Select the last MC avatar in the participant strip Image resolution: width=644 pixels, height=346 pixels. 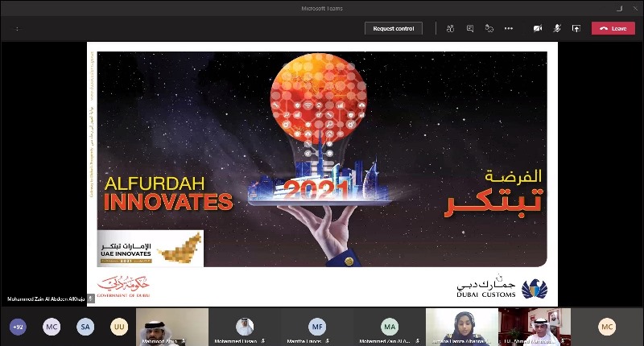(x=607, y=327)
